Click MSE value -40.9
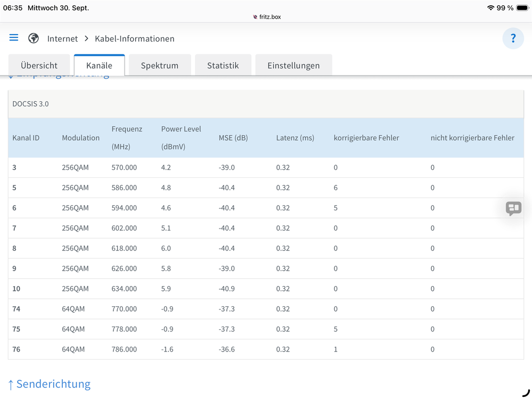This screenshot has height=399, width=532. 227,289
